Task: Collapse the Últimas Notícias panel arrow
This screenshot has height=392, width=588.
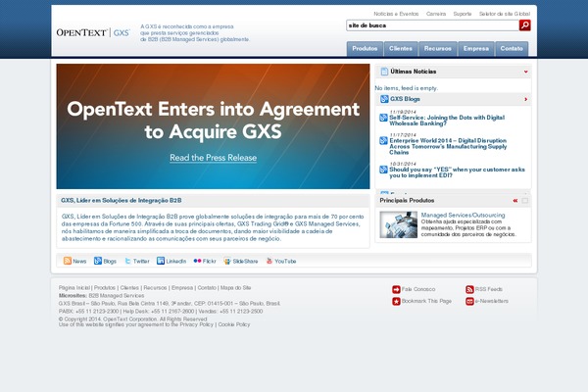Action: point(525,72)
